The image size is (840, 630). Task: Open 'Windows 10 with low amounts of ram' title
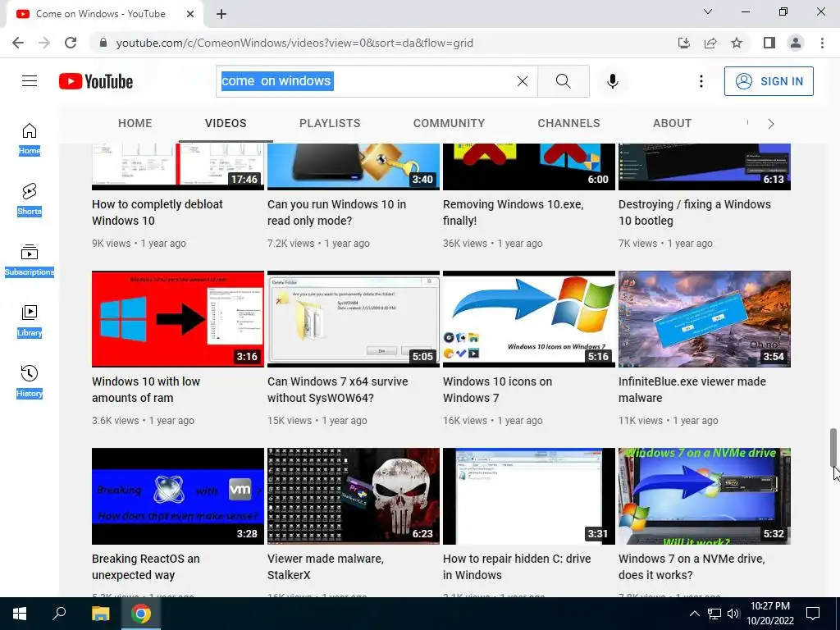[146, 390]
